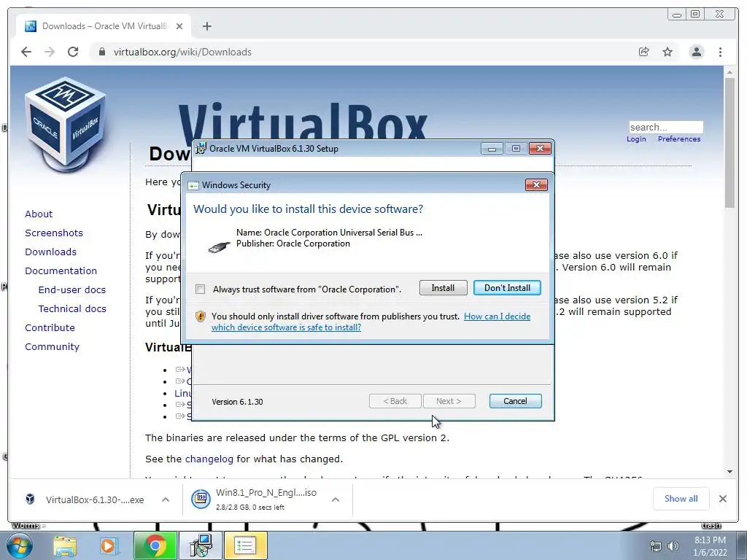
Task: Open End-user docs in the sidebar
Action: click(72, 289)
